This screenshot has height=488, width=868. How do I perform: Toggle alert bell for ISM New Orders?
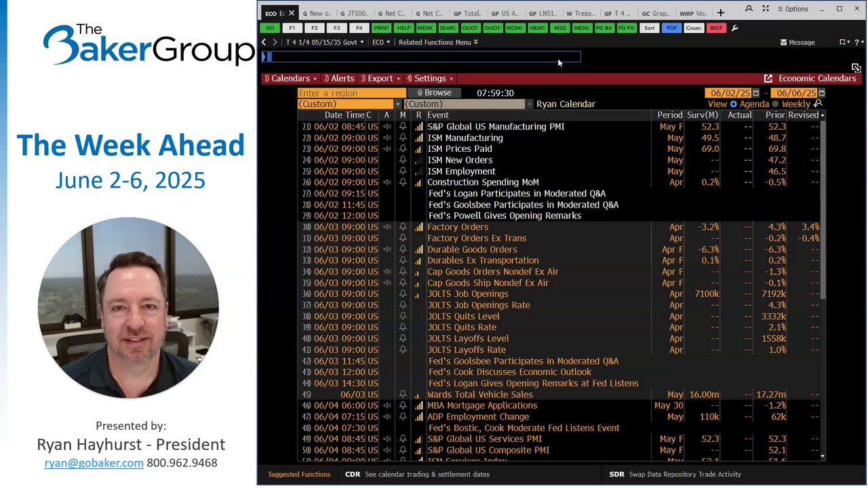[x=403, y=160]
